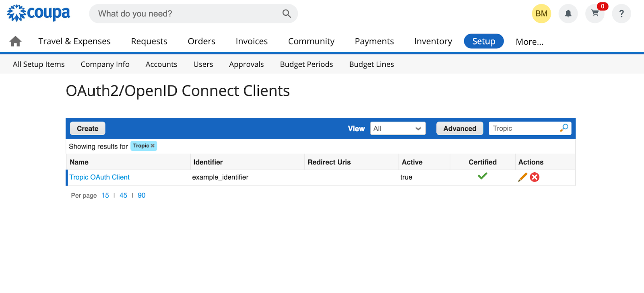Image resolution: width=644 pixels, height=293 pixels.
Task: Open the shopping cart
Action: tap(594, 14)
